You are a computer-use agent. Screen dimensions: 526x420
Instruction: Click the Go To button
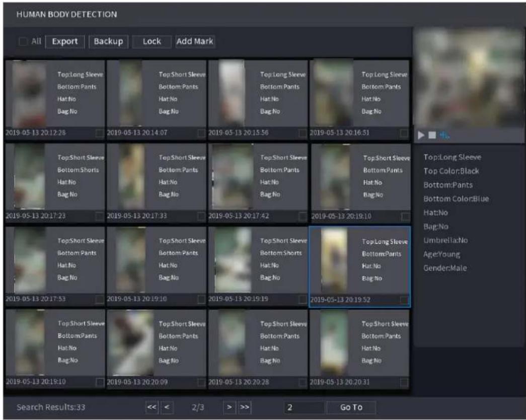click(351, 407)
